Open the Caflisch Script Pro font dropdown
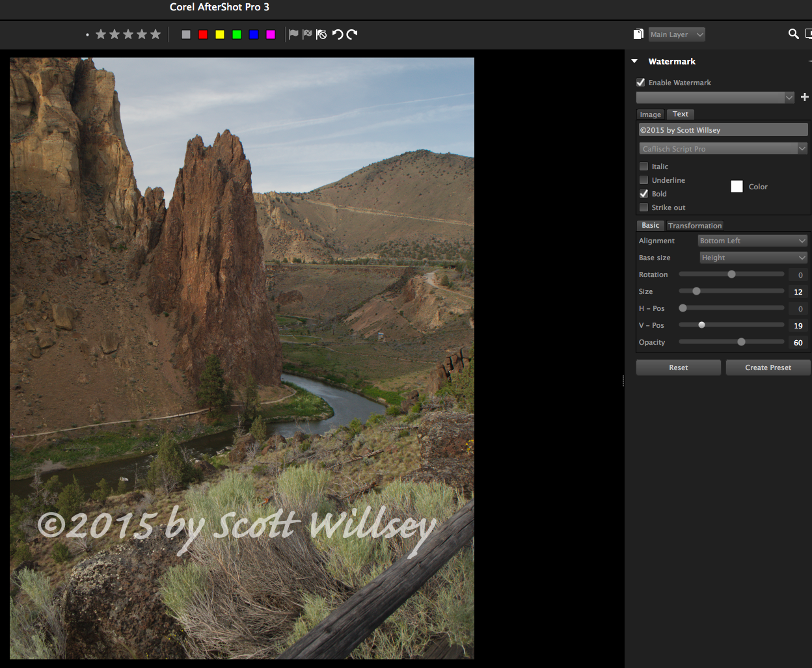The width and height of the screenshot is (812, 668). [x=722, y=149]
